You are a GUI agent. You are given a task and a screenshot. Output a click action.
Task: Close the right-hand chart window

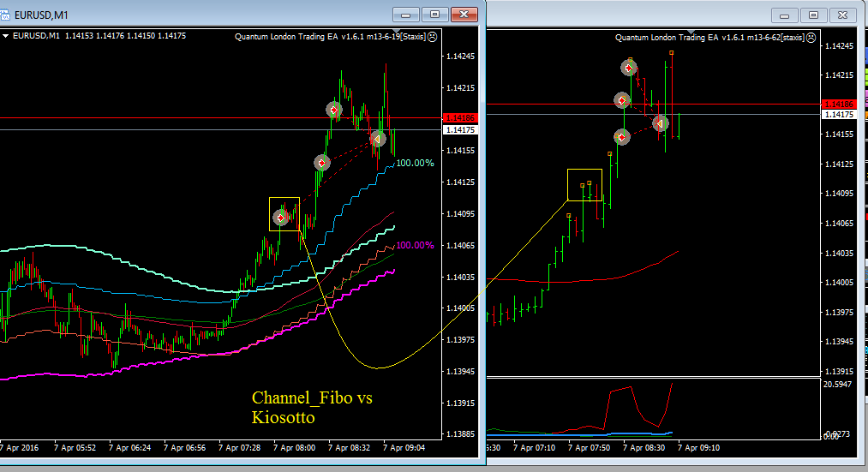[x=842, y=15]
